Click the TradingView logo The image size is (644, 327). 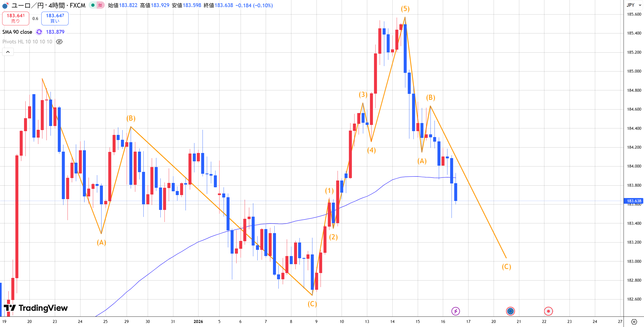(x=36, y=308)
